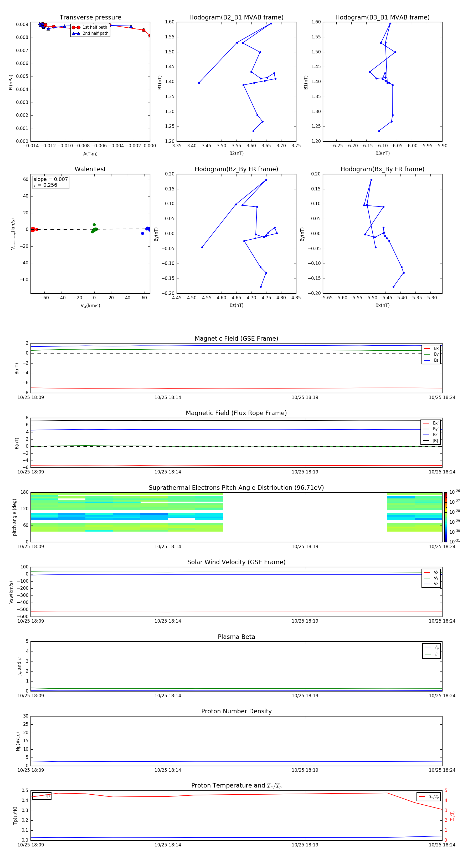Click the red data cluster in WalenTest plot
473x868 pixels.
pyautogui.click(x=34, y=229)
